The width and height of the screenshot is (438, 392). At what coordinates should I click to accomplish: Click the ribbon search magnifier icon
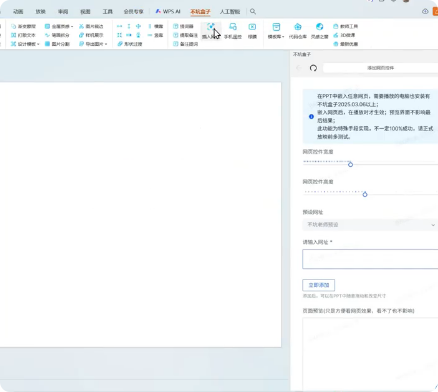click(x=253, y=12)
